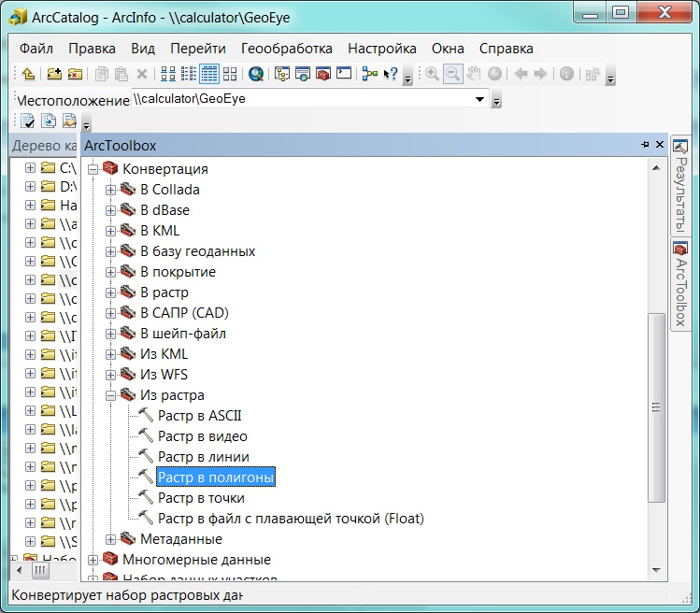The width and height of the screenshot is (700, 613).
Task: Open the Настройка menu
Action: 382,49
